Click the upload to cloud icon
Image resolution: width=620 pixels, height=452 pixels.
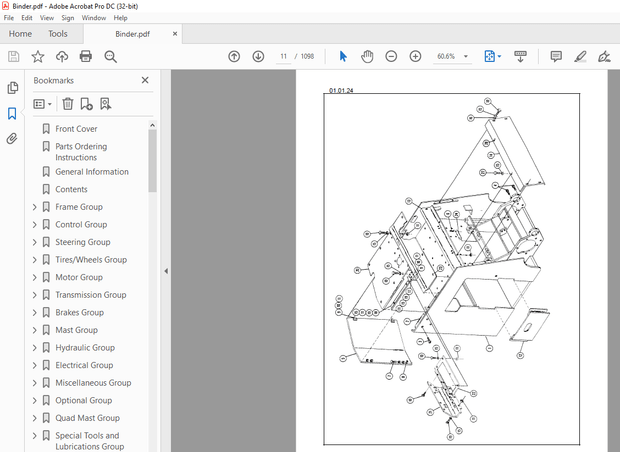[x=62, y=57]
